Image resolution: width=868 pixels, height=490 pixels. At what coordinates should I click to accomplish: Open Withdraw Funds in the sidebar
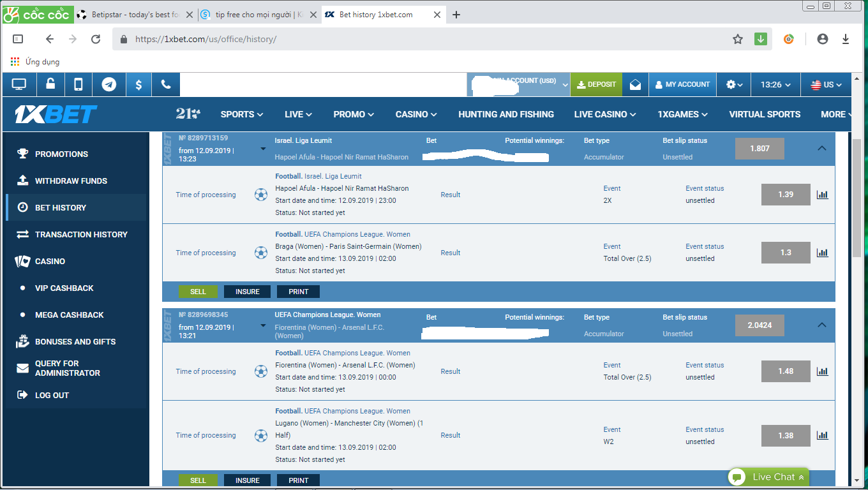pos(75,181)
